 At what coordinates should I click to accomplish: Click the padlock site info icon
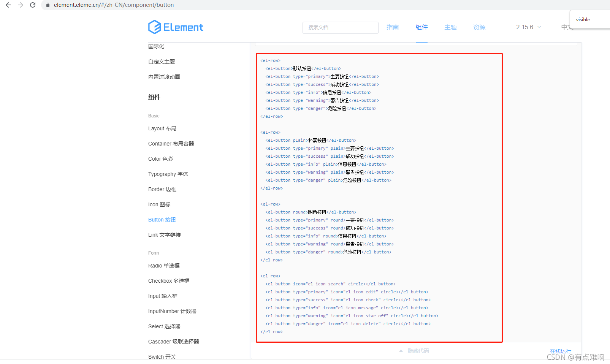click(48, 5)
